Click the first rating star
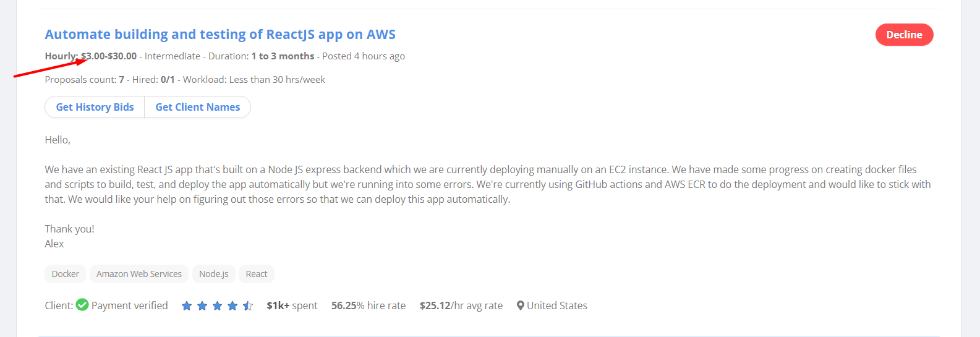The width and height of the screenshot is (980, 337). pos(187,305)
